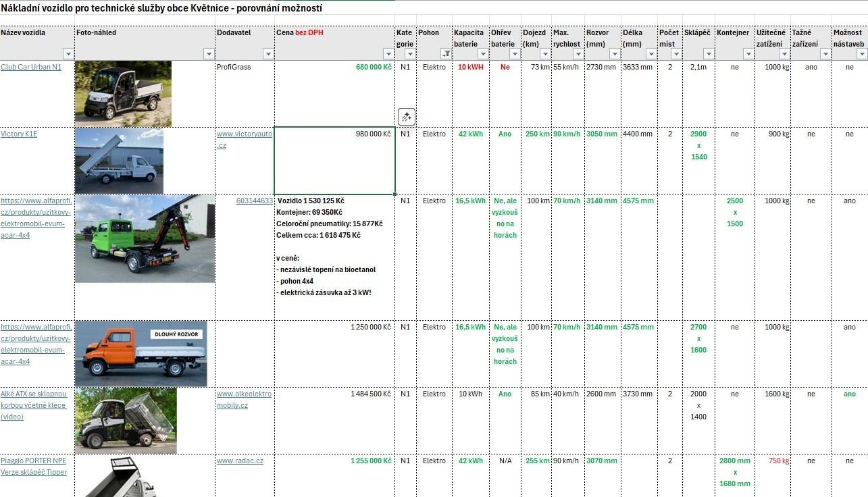Image resolution: width=868 pixels, height=497 pixels.
Task: Visit the www.victoryauto.cz supplier link
Action: (244, 139)
